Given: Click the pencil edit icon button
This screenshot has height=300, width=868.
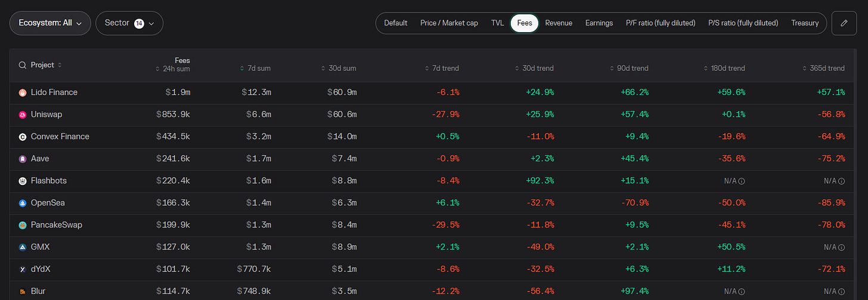Looking at the screenshot, I should pyautogui.click(x=844, y=23).
